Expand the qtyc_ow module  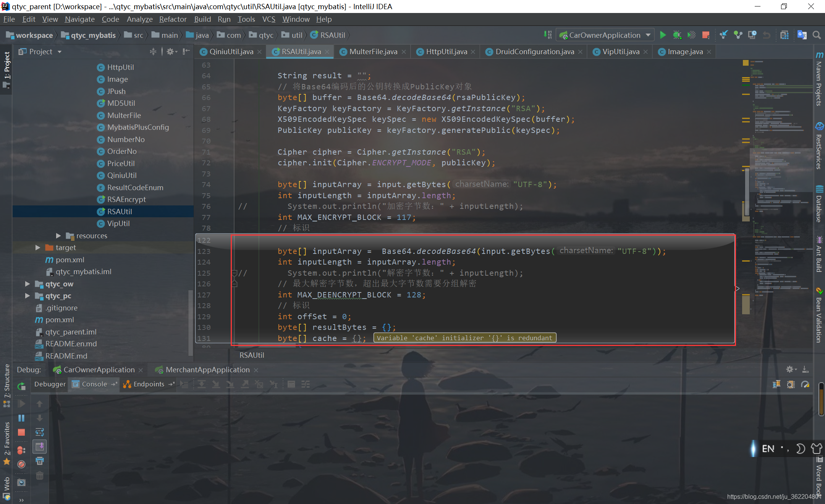(27, 284)
